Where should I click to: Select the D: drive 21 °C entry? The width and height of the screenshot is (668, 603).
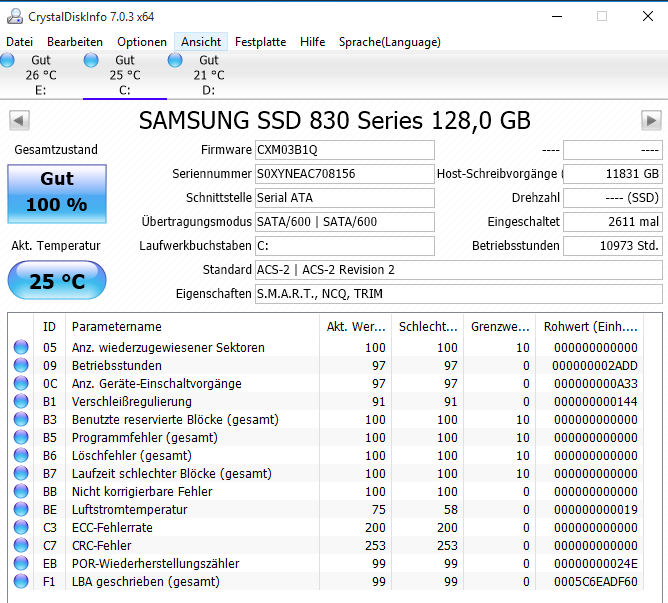pos(209,75)
